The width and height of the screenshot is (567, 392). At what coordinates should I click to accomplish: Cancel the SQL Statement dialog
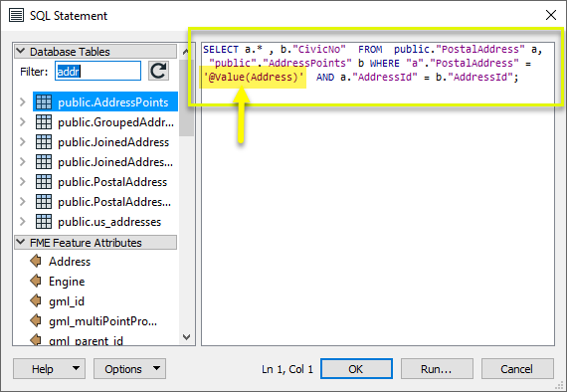[517, 369]
